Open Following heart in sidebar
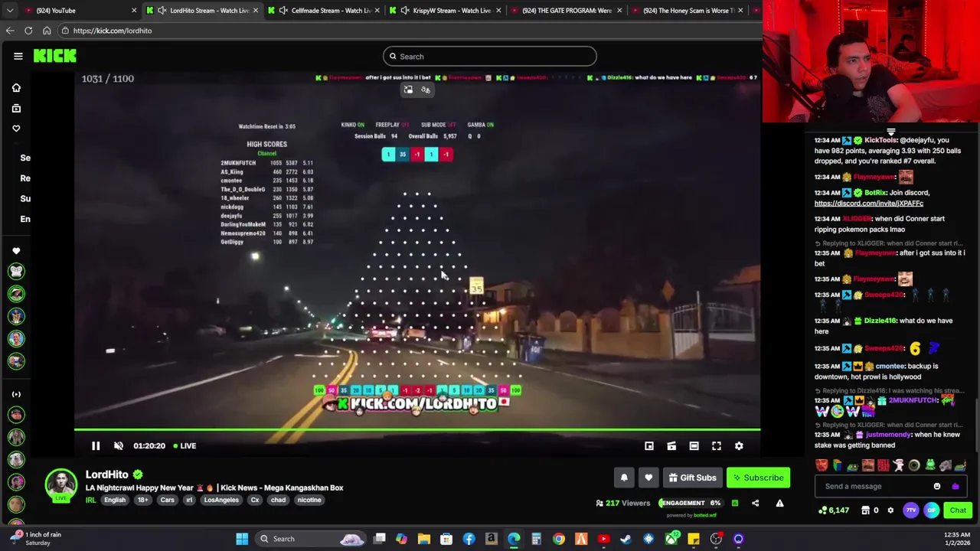980x551 pixels. pos(16,129)
